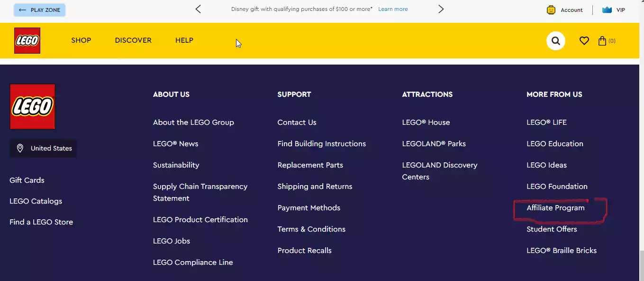
Task: Open Gift Cards link
Action: pos(27,180)
